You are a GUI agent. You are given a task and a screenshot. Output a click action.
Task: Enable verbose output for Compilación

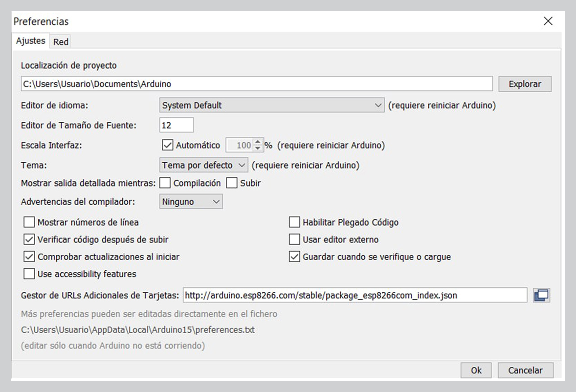[165, 183]
